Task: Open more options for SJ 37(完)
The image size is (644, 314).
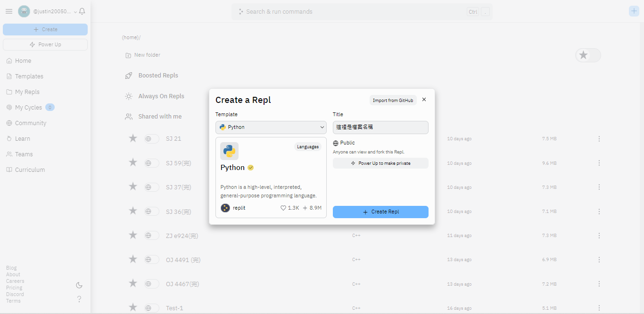Action: (599, 187)
